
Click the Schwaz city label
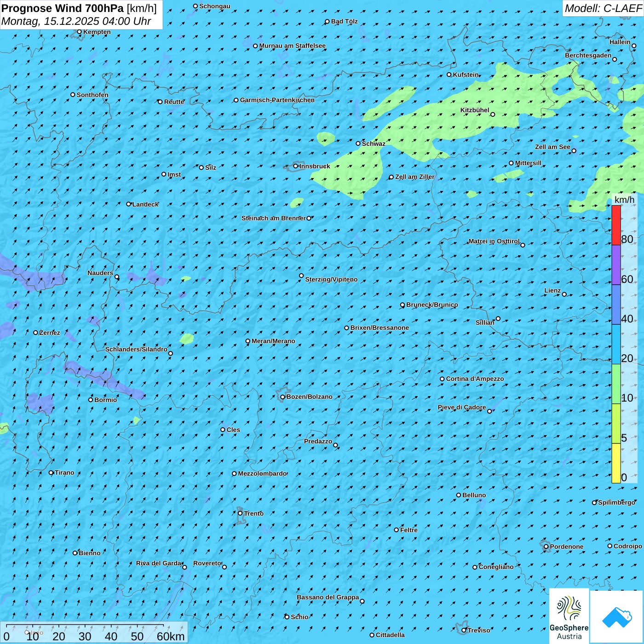[374, 144]
